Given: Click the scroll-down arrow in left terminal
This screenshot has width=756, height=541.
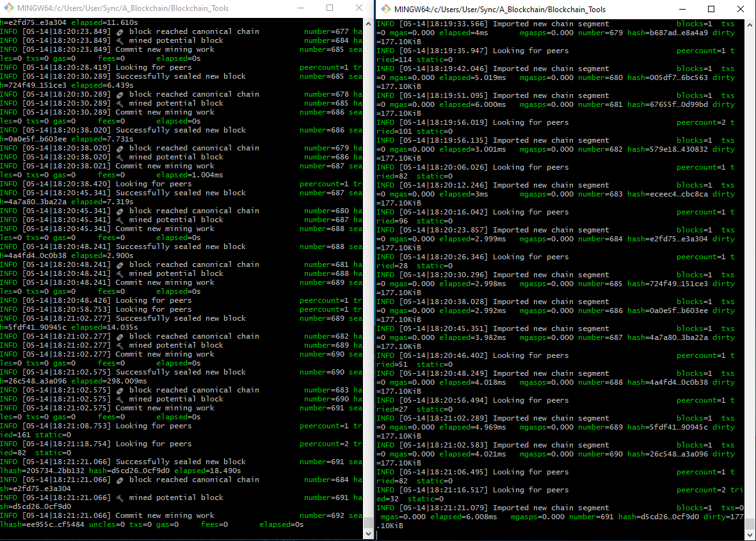Looking at the screenshot, I should tap(368, 534).
